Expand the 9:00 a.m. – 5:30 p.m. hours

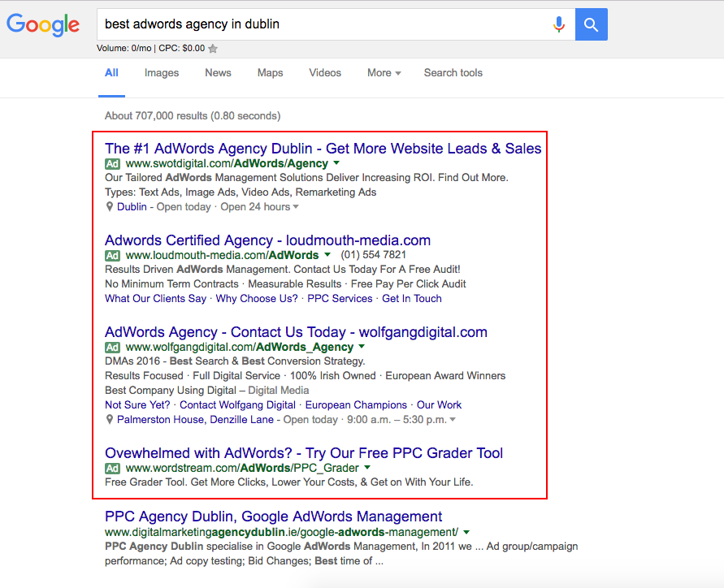click(x=453, y=420)
